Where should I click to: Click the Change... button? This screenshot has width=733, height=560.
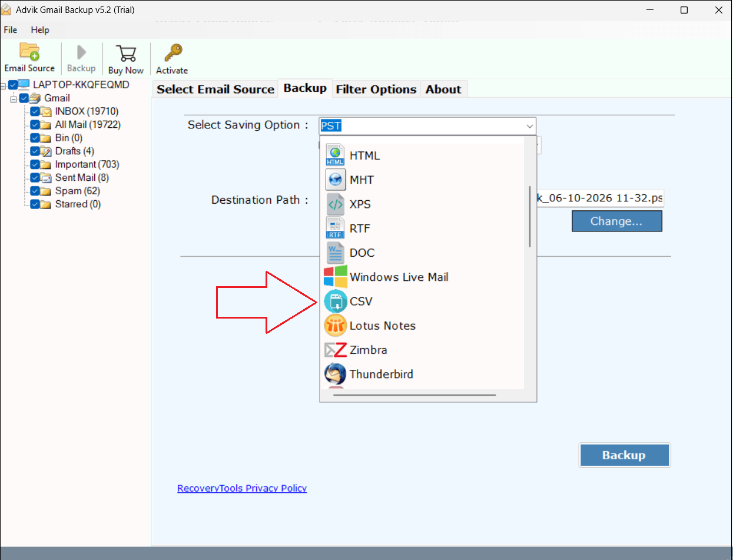coord(616,221)
